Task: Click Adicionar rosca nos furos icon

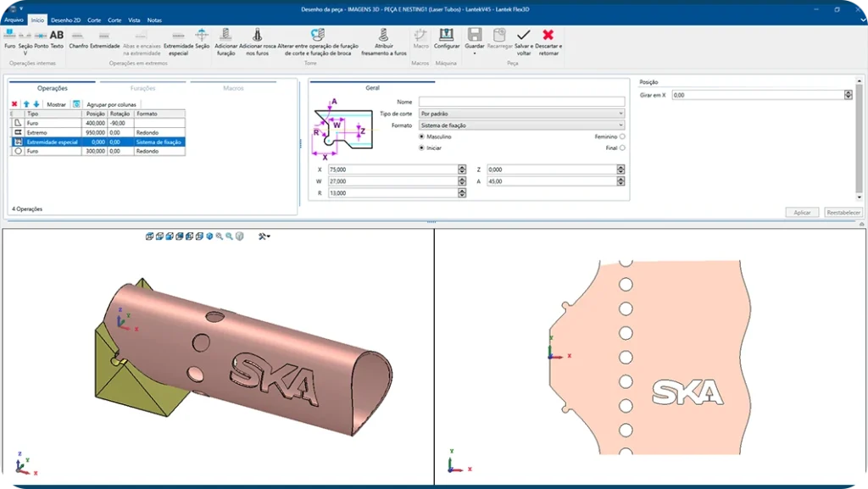Action: tap(257, 40)
